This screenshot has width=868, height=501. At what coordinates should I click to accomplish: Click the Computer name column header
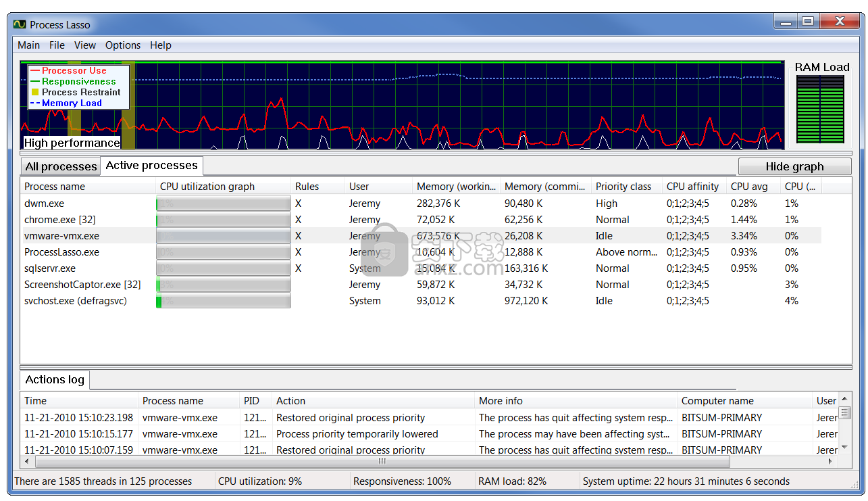[744, 401]
